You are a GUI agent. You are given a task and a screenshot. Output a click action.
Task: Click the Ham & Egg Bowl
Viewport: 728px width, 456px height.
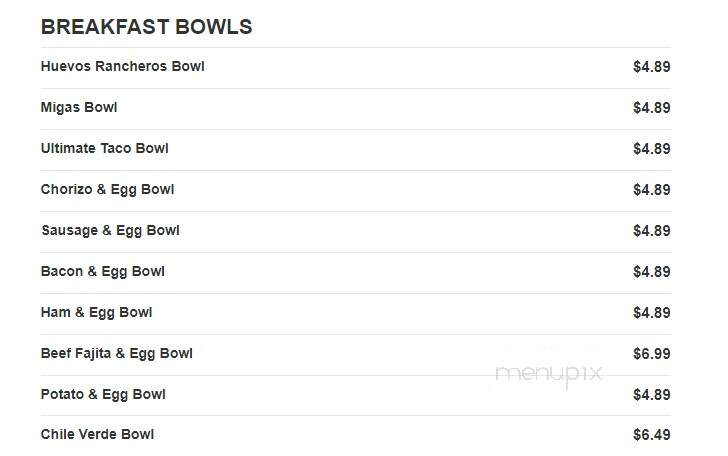coord(97,313)
